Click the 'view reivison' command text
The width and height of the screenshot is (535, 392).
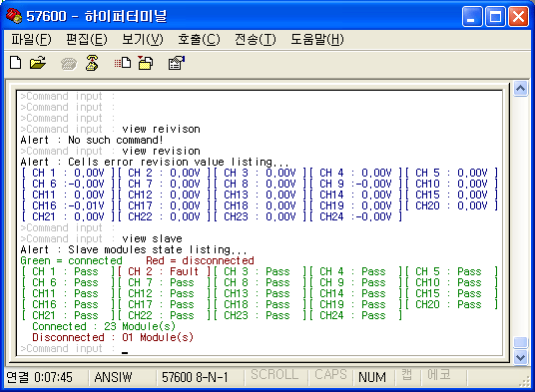[x=161, y=130]
